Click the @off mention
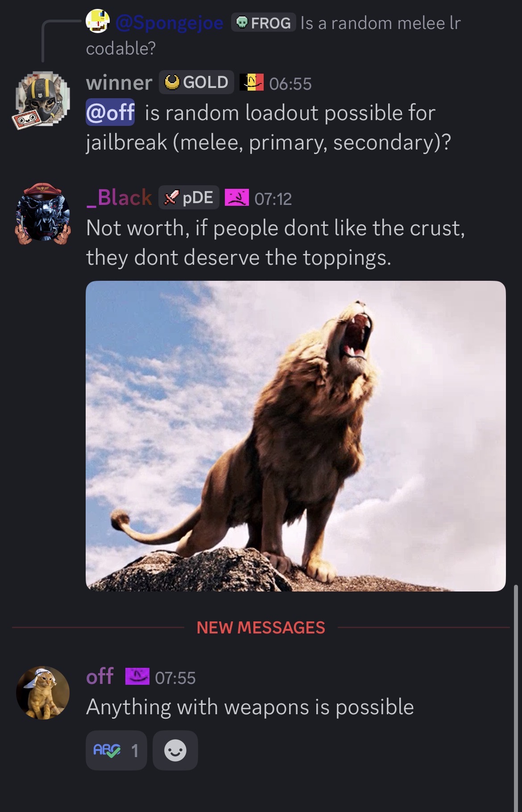This screenshot has width=522, height=812. 110,112
